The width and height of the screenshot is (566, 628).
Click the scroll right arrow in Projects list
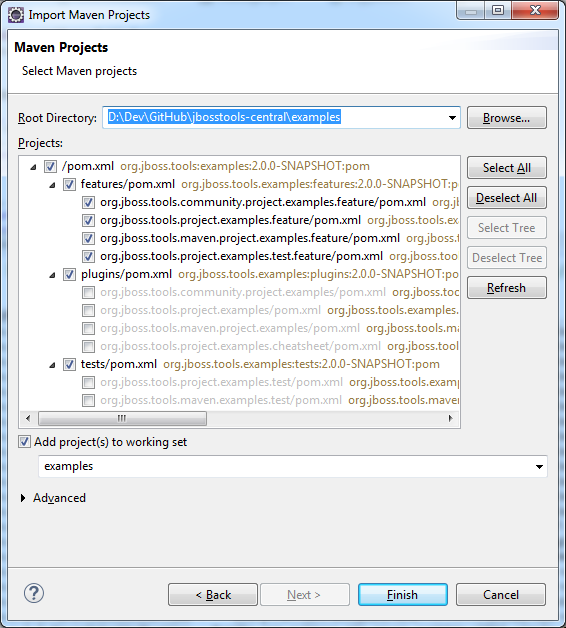click(451, 419)
